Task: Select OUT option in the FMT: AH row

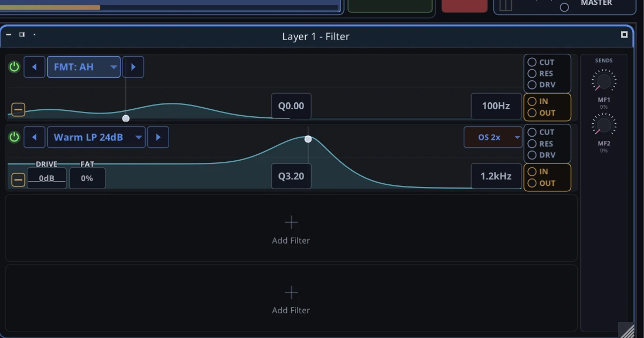Action: point(541,113)
